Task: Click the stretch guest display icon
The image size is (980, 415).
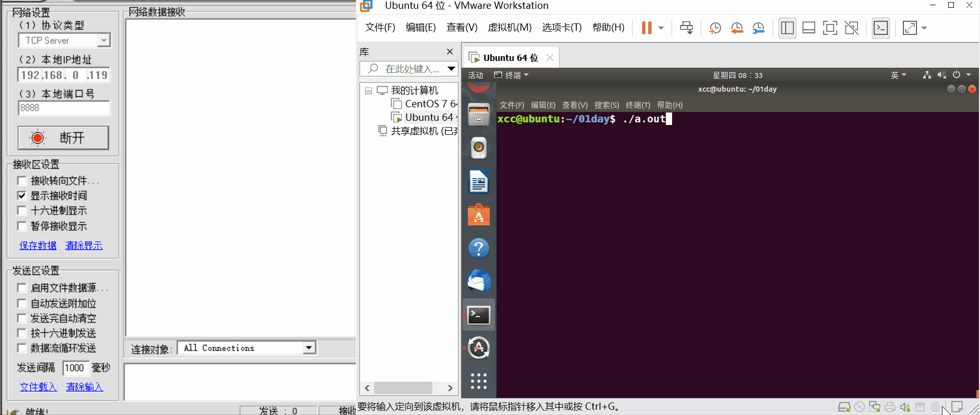Action: pyautogui.click(x=910, y=28)
